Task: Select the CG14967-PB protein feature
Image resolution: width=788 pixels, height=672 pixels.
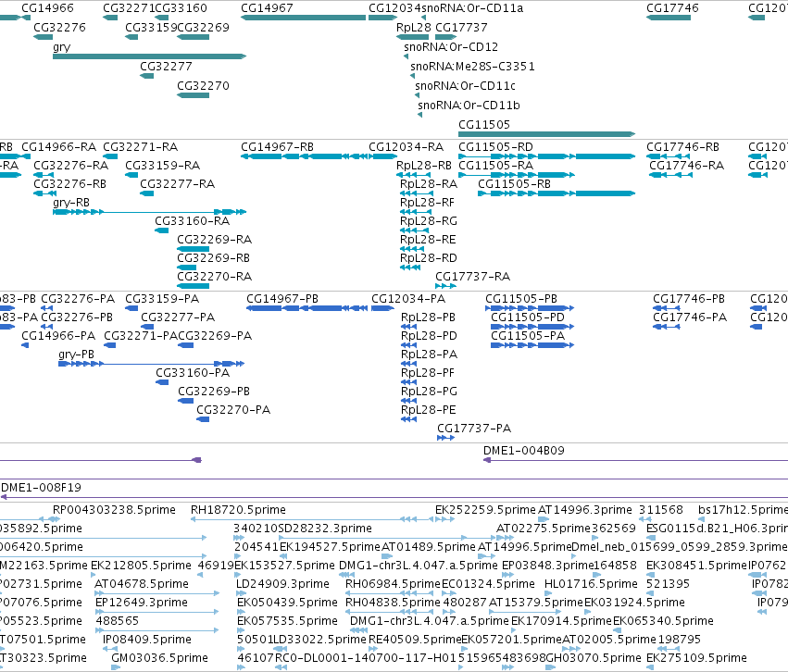Action: click(x=306, y=308)
